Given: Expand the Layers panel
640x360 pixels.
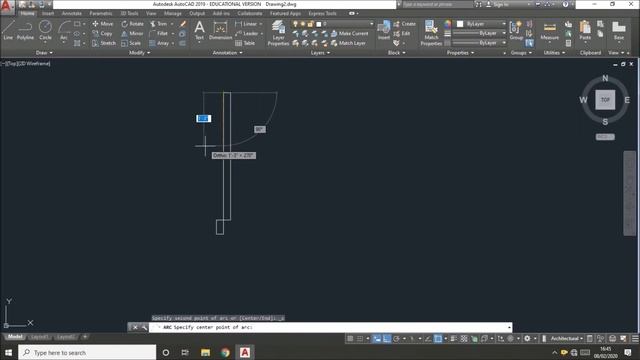Looking at the screenshot, I should click(320, 53).
